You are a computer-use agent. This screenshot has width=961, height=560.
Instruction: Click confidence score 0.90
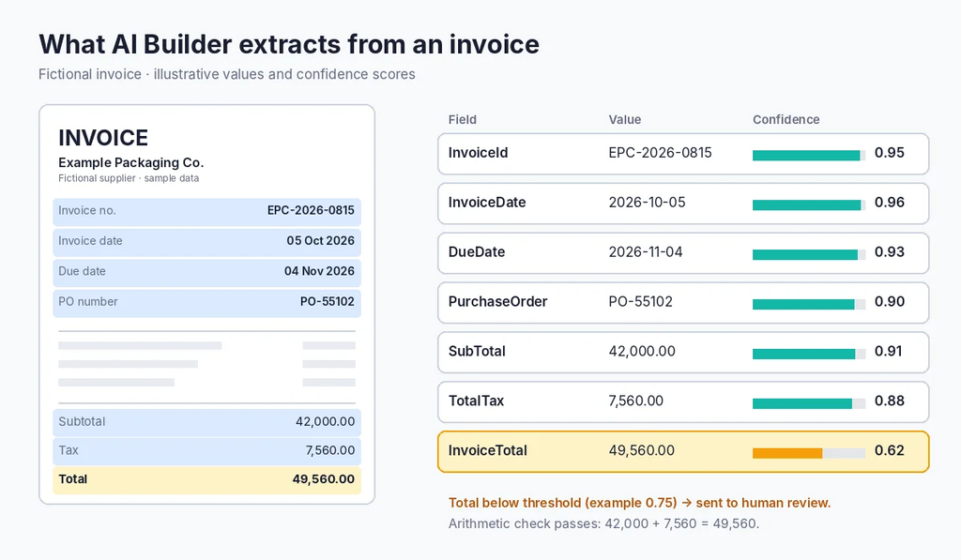click(890, 301)
